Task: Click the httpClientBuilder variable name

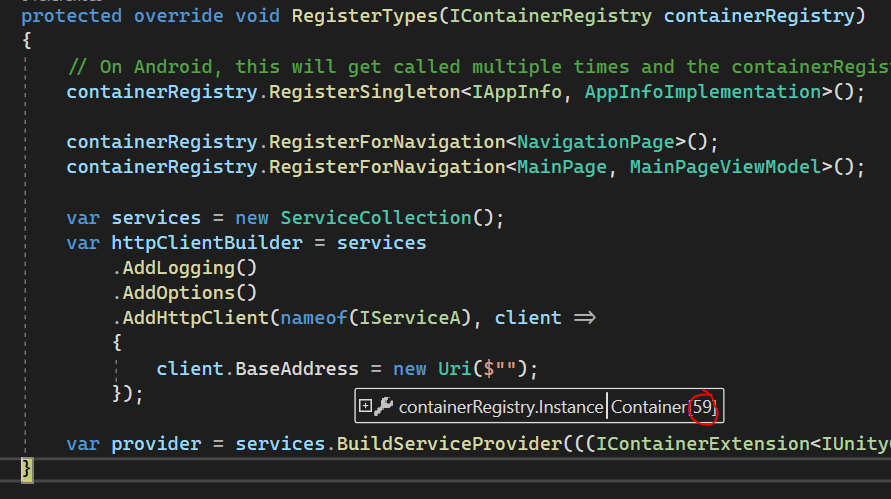Action: [207, 243]
